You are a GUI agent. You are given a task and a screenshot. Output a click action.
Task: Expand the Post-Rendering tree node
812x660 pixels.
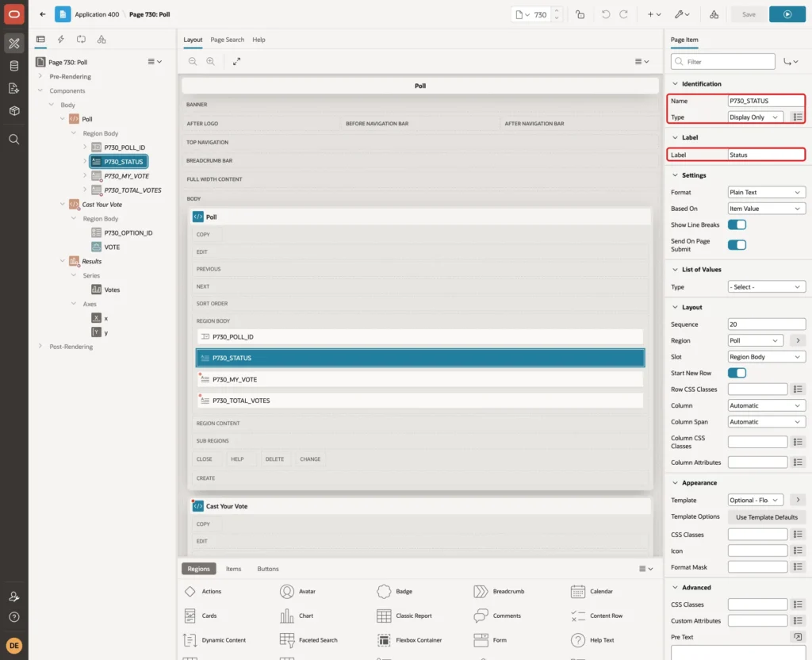click(40, 346)
